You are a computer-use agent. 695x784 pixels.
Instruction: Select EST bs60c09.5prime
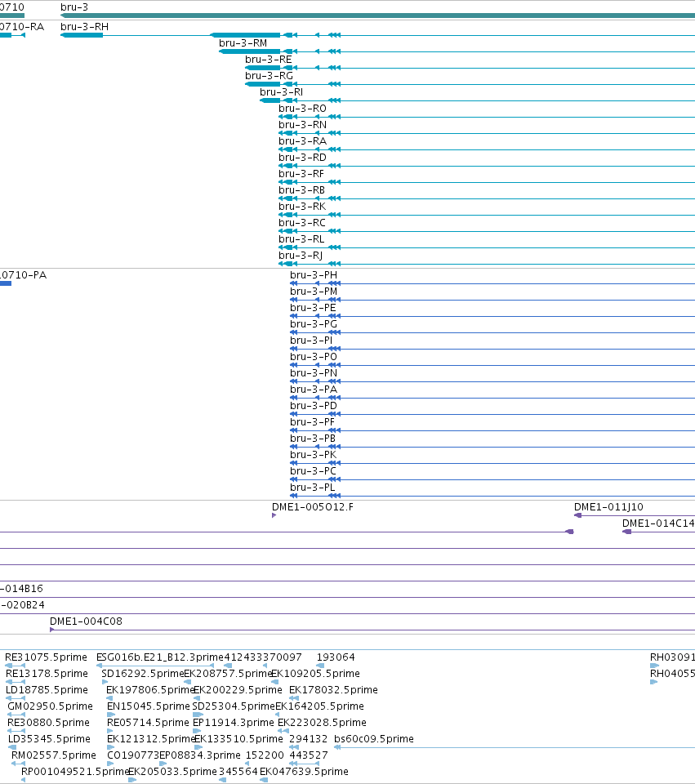(374, 739)
